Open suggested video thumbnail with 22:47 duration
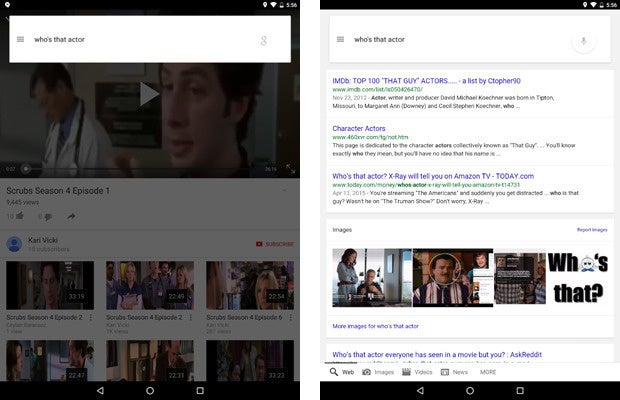 50,360
